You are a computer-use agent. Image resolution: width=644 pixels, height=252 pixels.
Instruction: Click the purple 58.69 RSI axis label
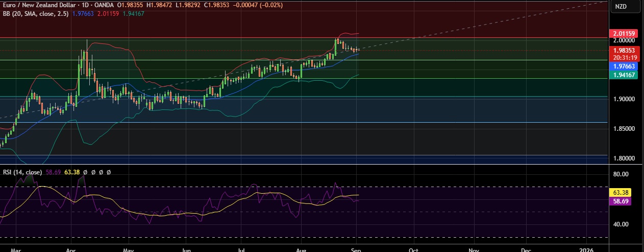pos(621,201)
